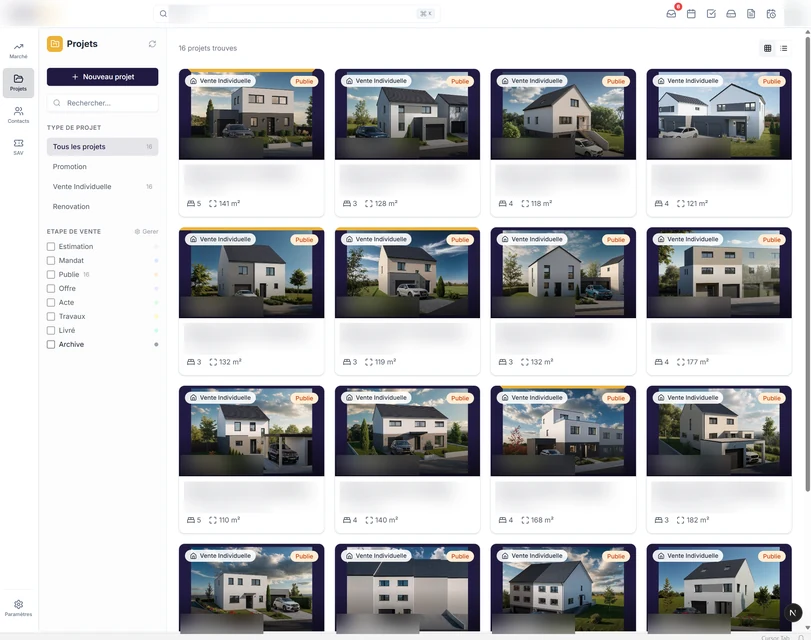Open the project card showing 177 m²
811x640 pixels.
tap(719, 301)
